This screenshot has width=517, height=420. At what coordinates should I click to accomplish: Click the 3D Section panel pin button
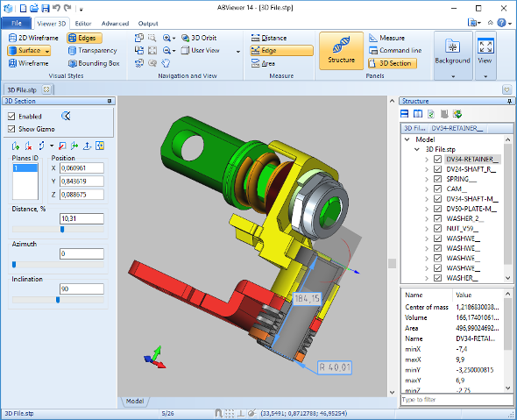[x=110, y=101]
